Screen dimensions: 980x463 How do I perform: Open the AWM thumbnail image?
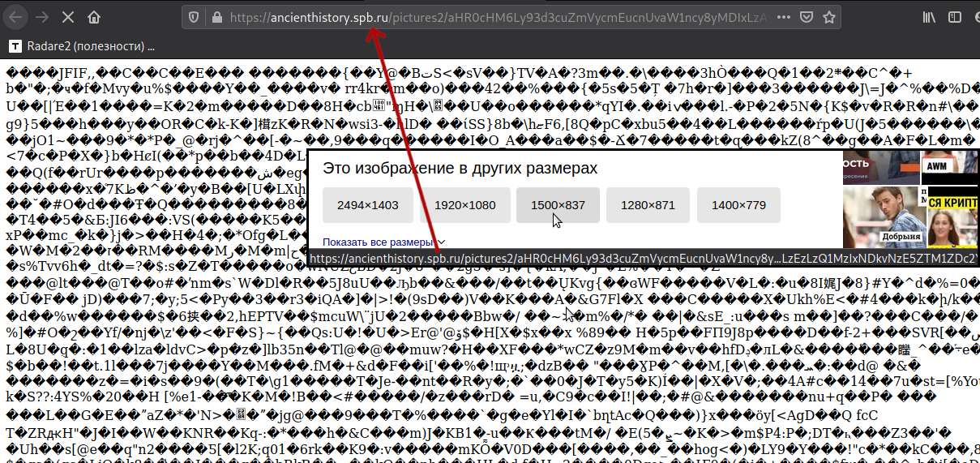point(951,167)
